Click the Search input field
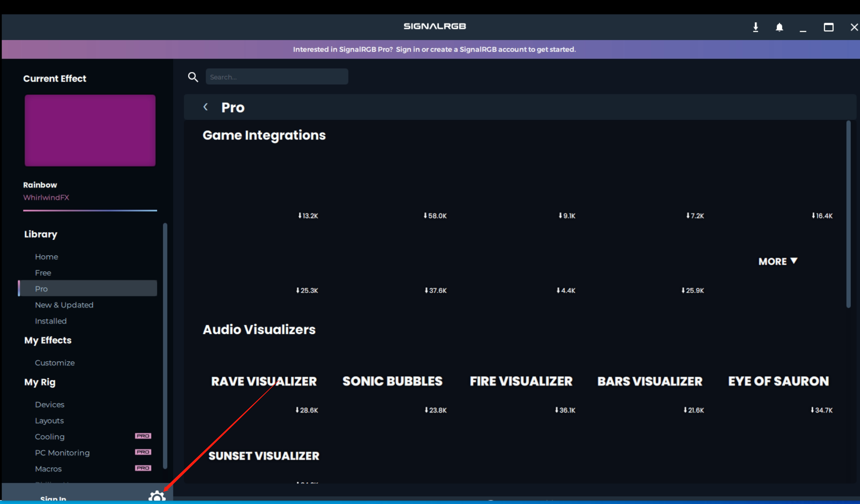The image size is (860, 504). click(277, 77)
